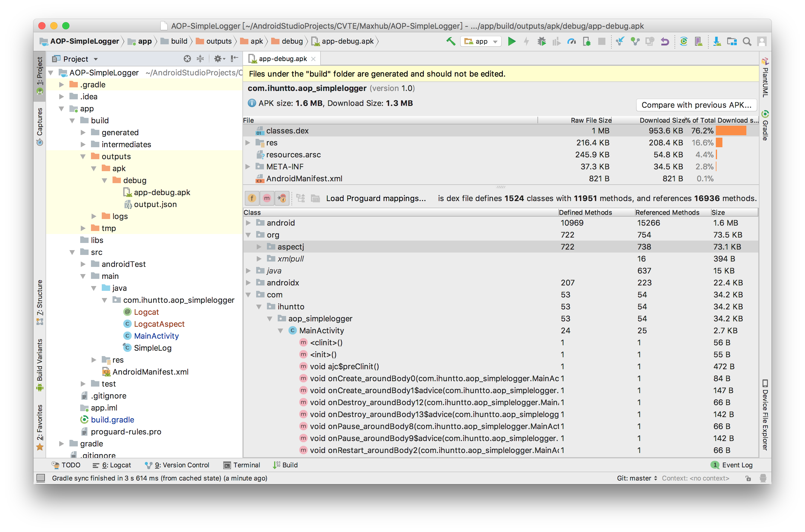Screen dimensions: 805x532
Task: Toggle the Captures side panel
Action: 40,127
